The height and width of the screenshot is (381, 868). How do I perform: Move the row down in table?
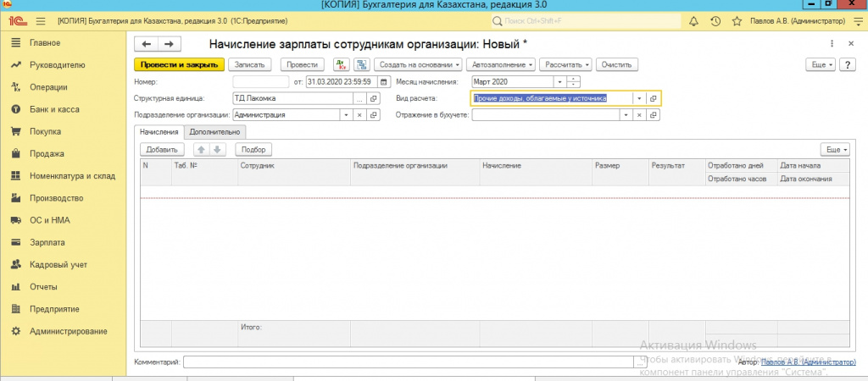[x=218, y=149]
